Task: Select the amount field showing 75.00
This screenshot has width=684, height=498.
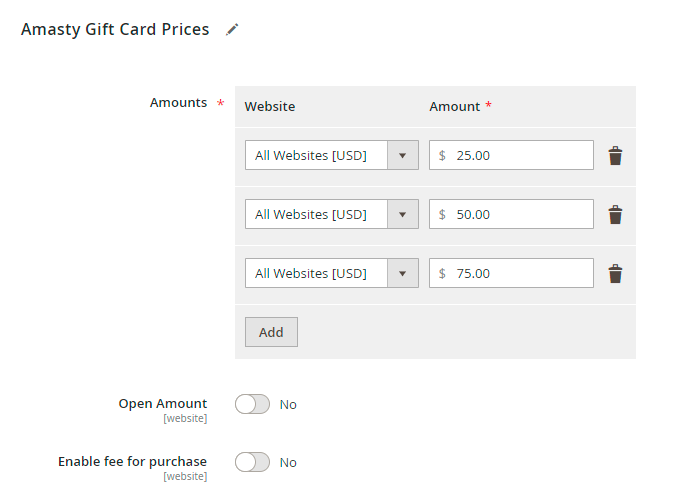Action: pyautogui.click(x=520, y=274)
